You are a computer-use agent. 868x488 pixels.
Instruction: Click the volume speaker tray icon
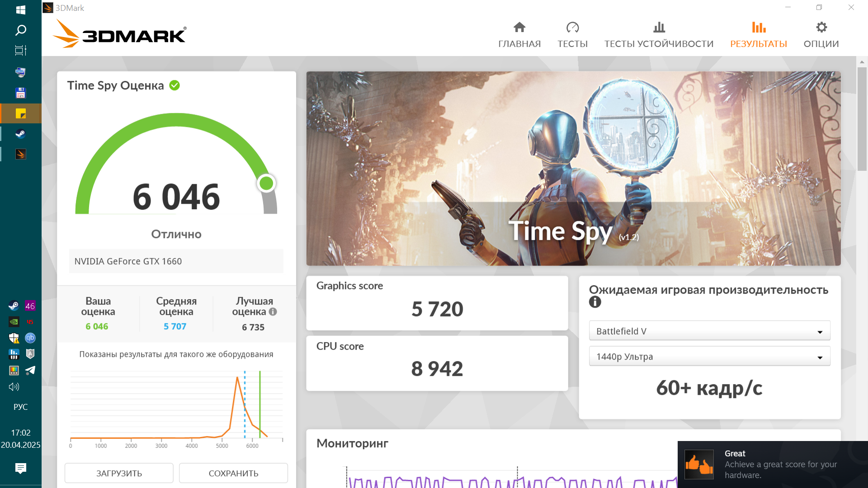(14, 387)
